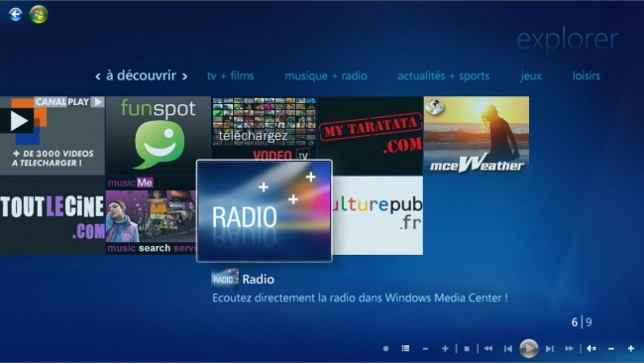Lower volume with the minus beside mute
The height and width of the screenshot is (363, 644).
coord(611,348)
